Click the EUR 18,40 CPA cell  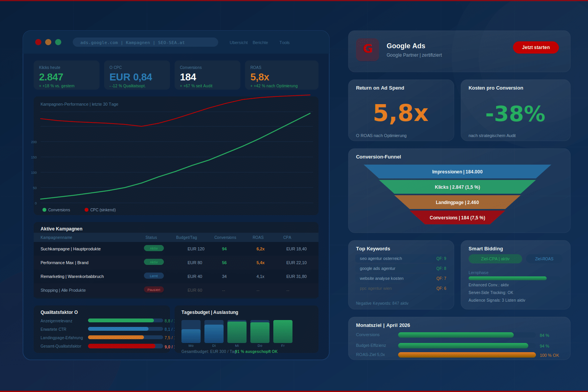296,249
